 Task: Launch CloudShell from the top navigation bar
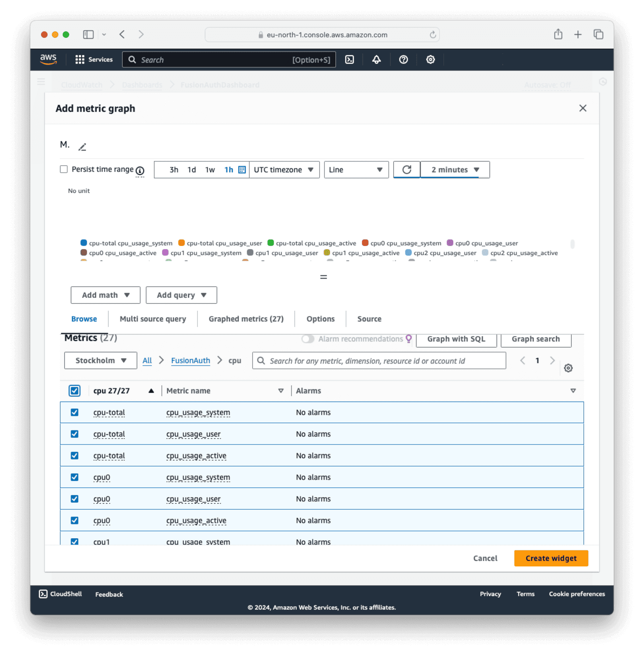pyautogui.click(x=350, y=60)
